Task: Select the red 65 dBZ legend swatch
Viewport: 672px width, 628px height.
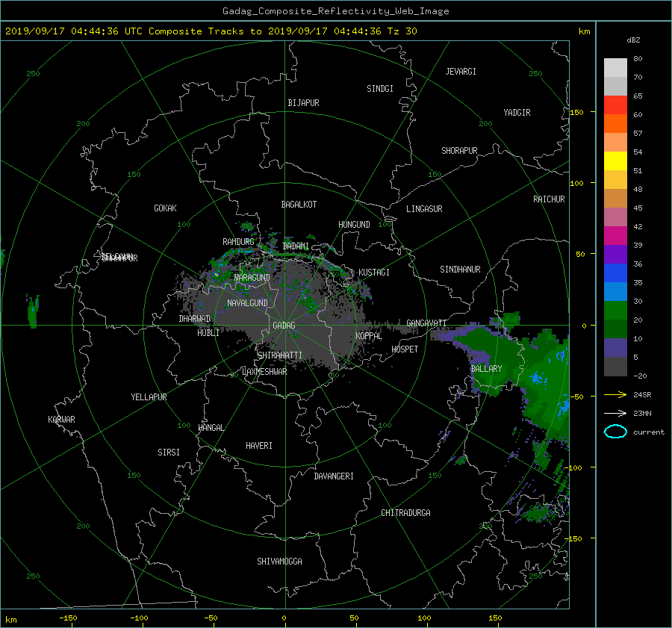Action: point(615,105)
